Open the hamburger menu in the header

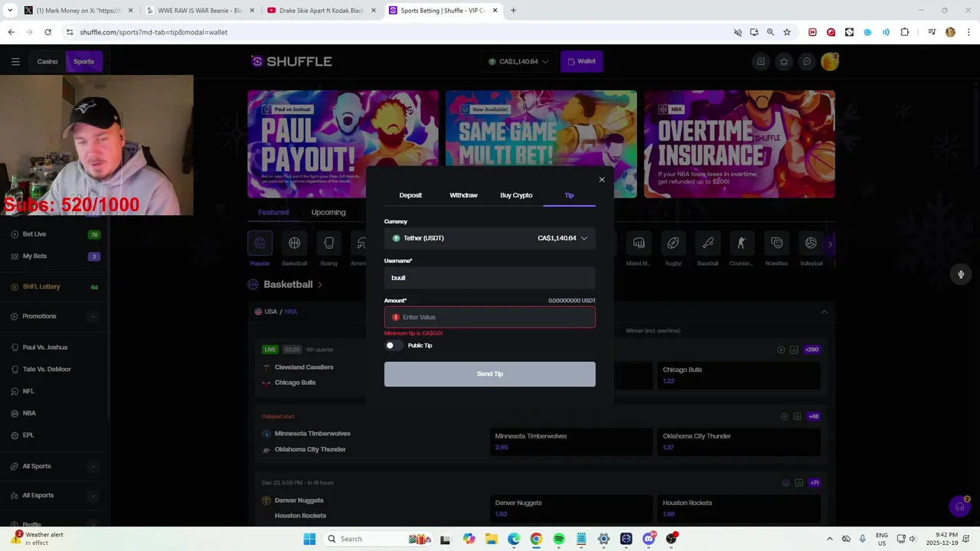(x=15, y=61)
